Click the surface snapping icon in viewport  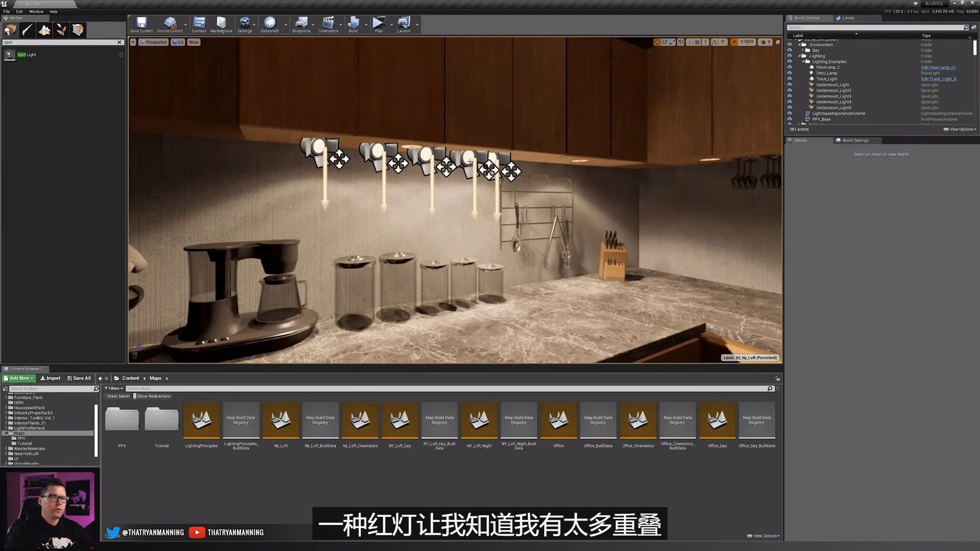[690, 42]
